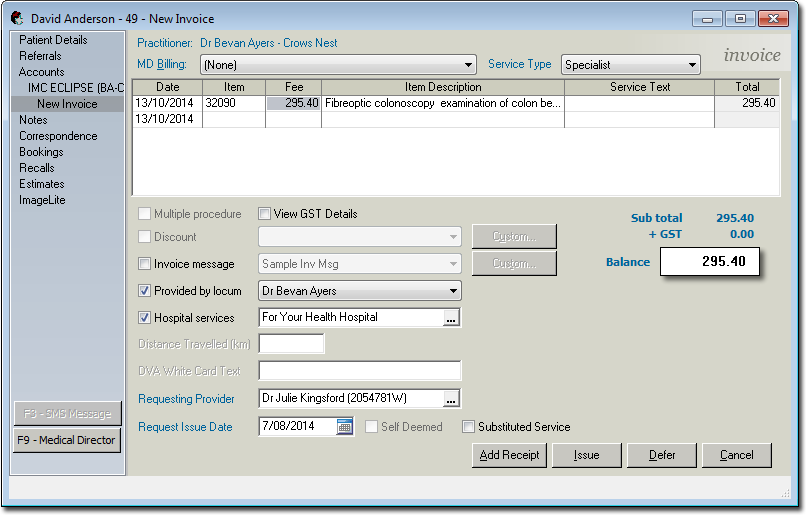Click the DVA White Card Text field
806x515 pixels.
359,371
